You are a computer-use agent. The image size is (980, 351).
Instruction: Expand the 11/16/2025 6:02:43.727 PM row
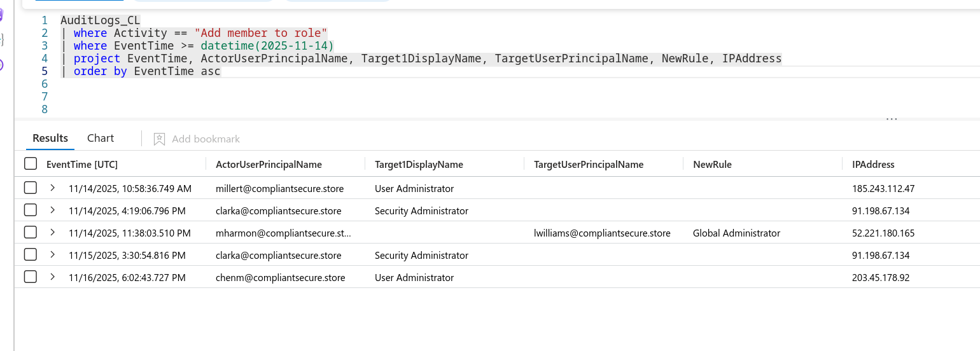[53, 277]
